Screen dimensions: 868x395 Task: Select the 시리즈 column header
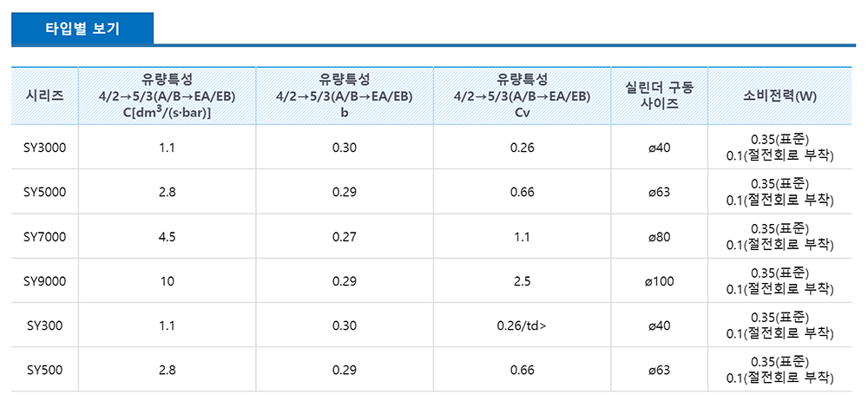(45, 95)
